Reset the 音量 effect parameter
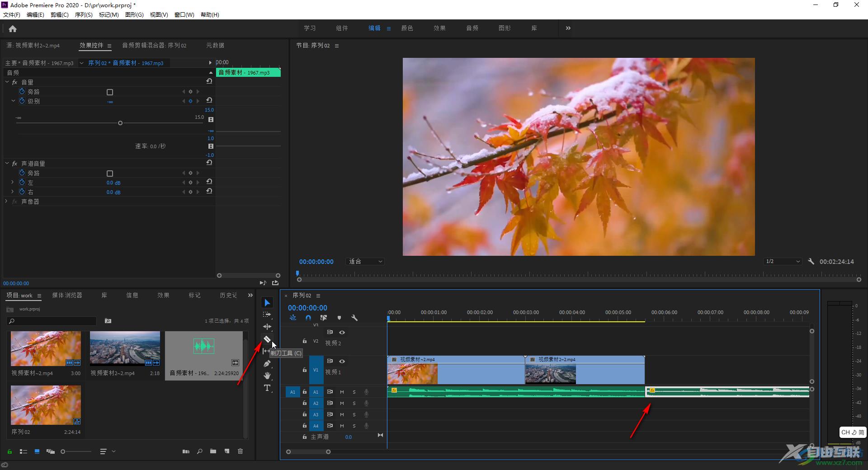 [209, 81]
